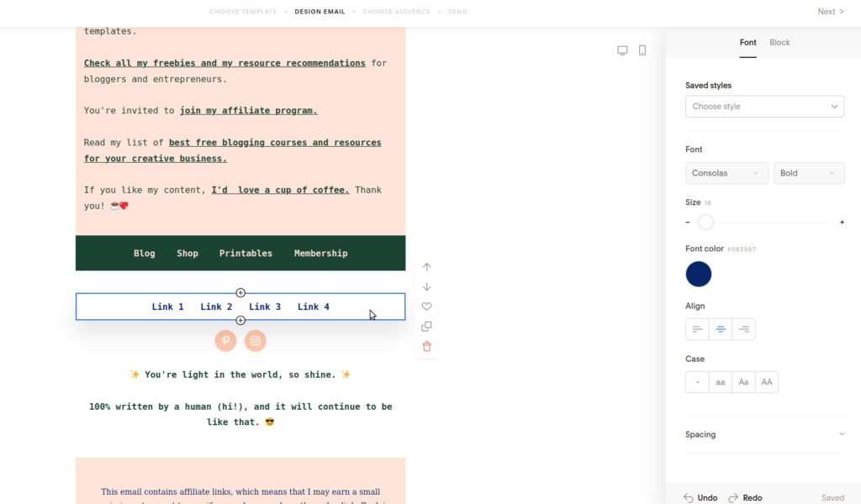Open join my affiliate program link
Screen dimensions: 861x504
click(249, 111)
